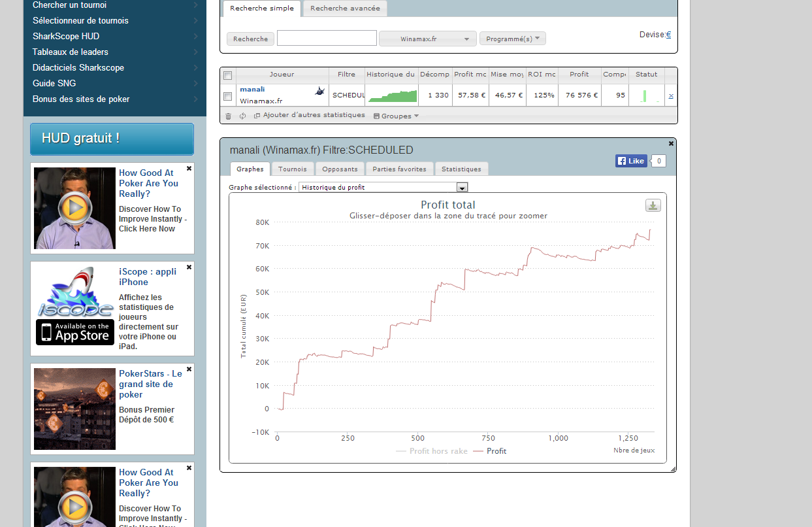Select the Opposants tab

coord(340,169)
